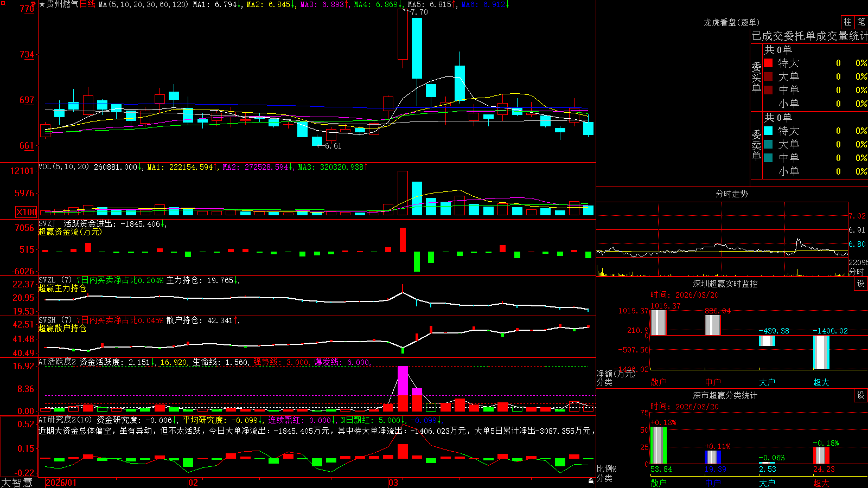Click the 委卖单 section label
The width and height of the screenshot is (868, 488).
756,145
